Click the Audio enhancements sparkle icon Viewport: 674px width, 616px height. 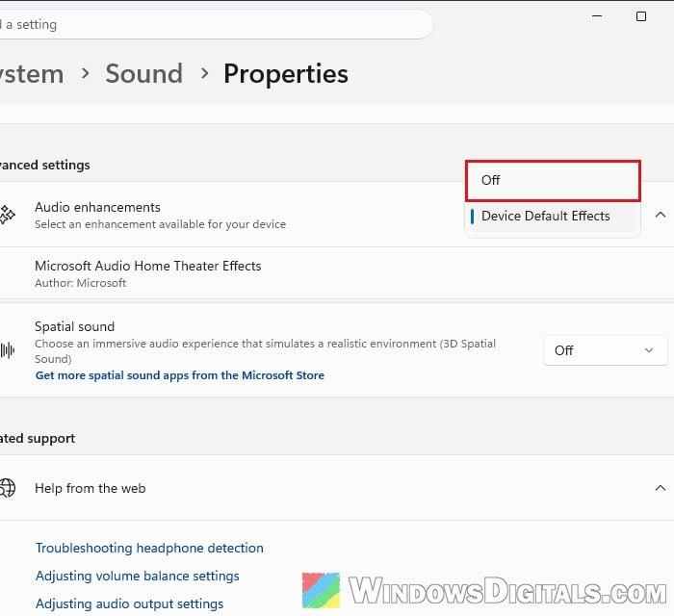click(8, 215)
